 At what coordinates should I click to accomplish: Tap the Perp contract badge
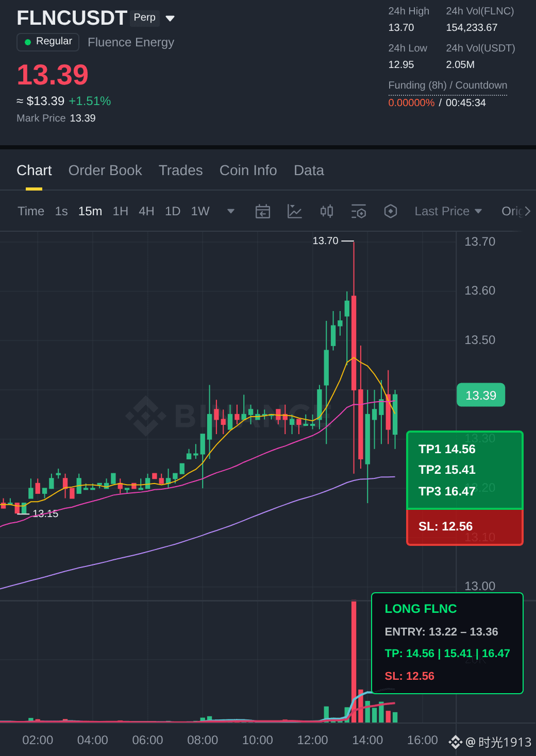144,18
